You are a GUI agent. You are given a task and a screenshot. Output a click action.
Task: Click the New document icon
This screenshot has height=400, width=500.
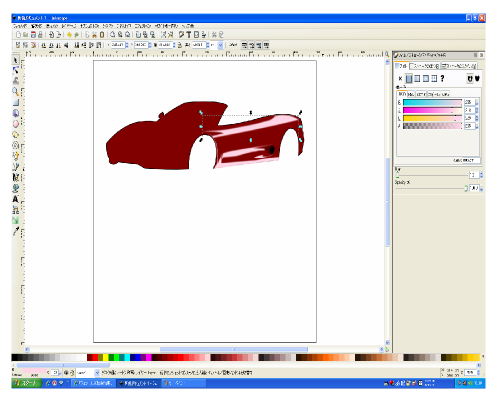pyautogui.click(x=18, y=34)
